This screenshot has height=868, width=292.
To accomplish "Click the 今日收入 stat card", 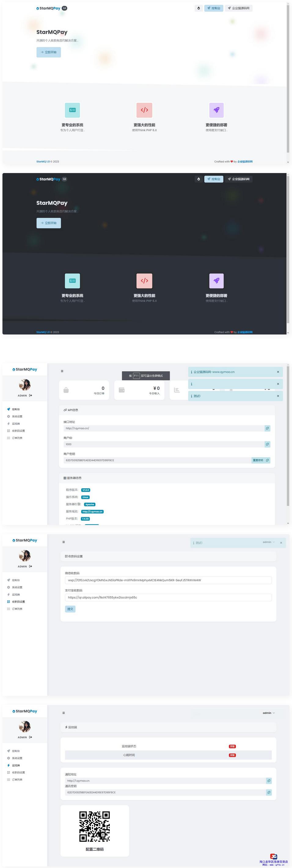I will tap(139, 390).
